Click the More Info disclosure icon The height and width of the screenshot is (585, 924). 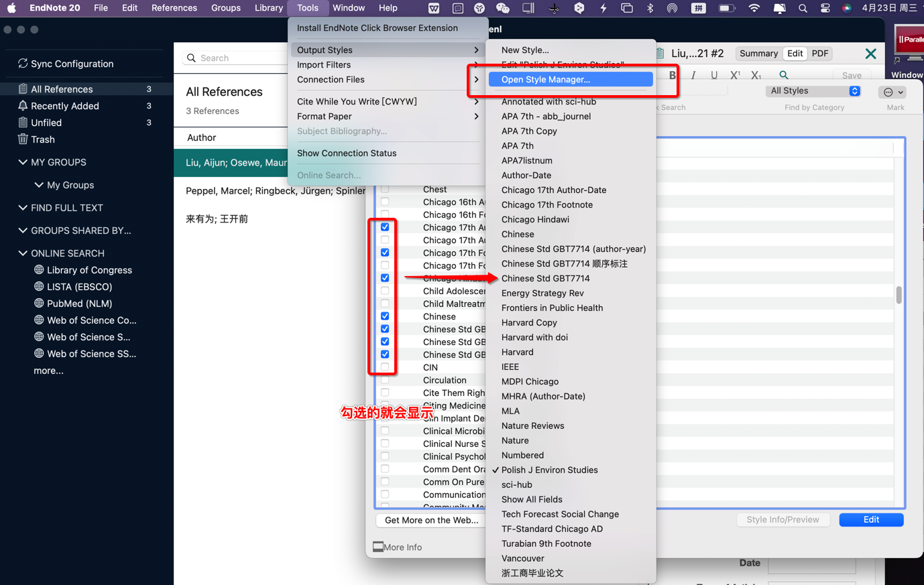pyautogui.click(x=378, y=547)
